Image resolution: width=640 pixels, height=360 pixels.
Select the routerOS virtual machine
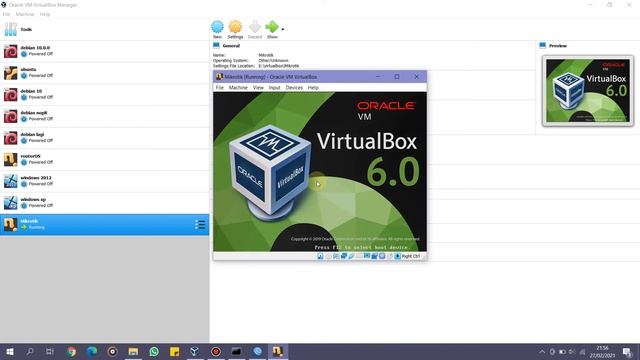point(104,159)
